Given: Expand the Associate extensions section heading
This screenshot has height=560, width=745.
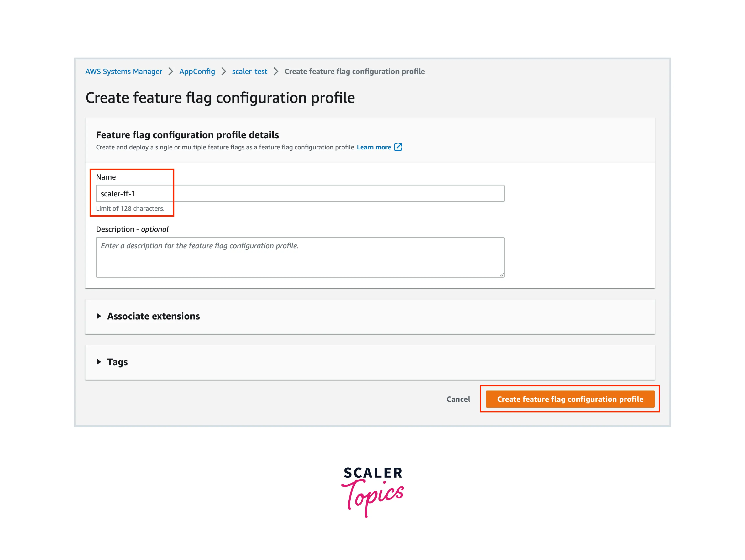Looking at the screenshot, I should [x=153, y=316].
